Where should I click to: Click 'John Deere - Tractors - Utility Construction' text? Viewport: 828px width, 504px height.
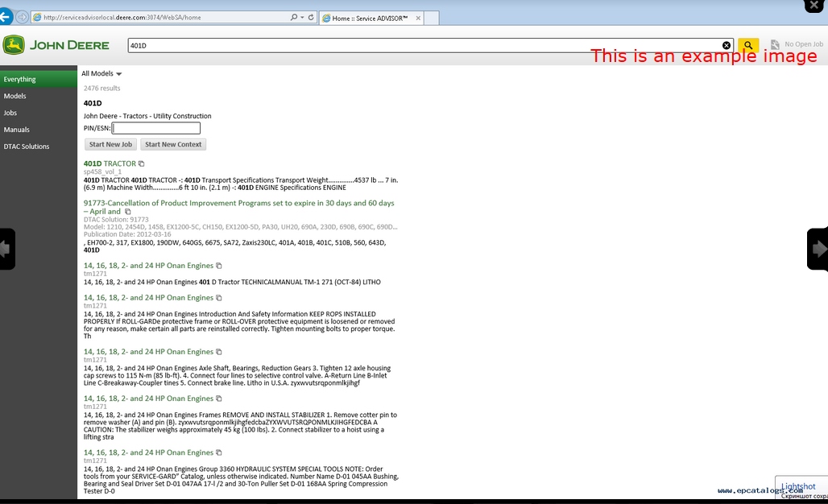(147, 116)
